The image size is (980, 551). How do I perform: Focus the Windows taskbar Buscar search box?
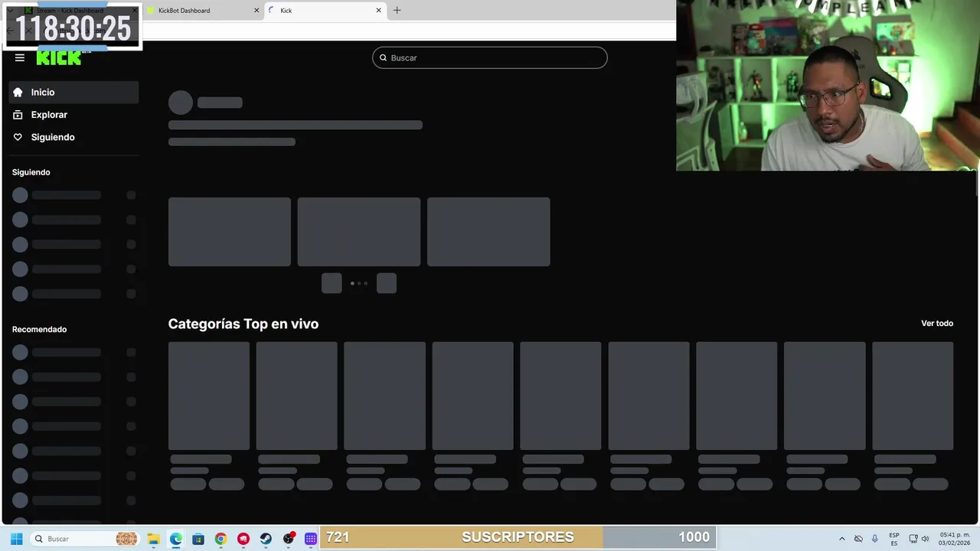pyautogui.click(x=84, y=539)
